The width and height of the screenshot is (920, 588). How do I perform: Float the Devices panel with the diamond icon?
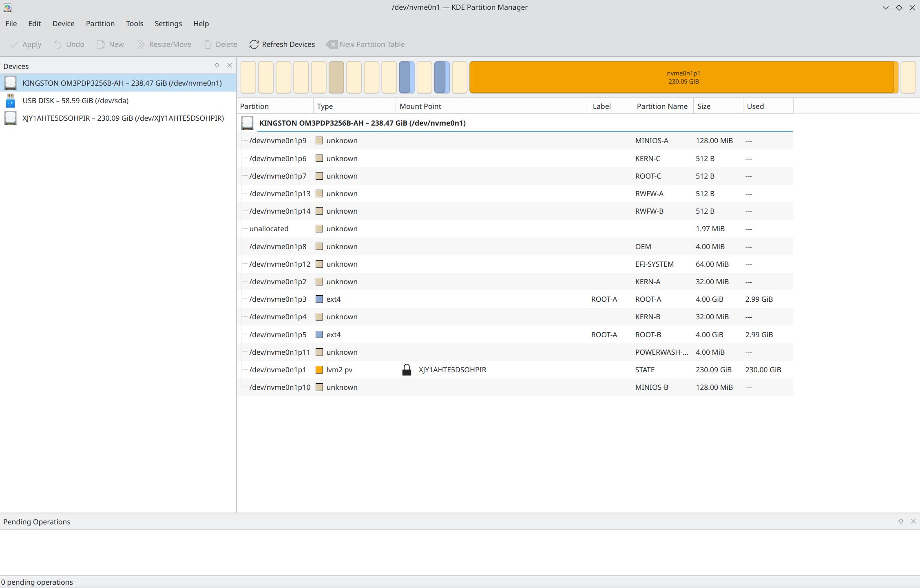tap(217, 66)
